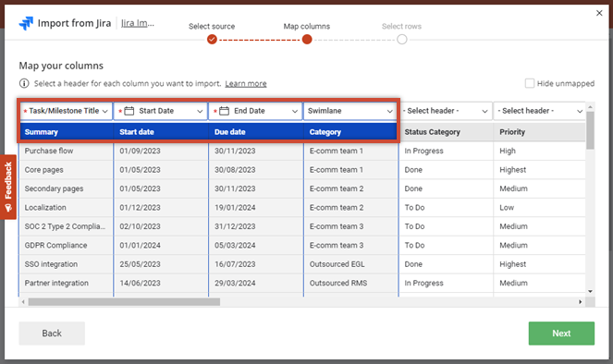Click the Back button

[52, 334]
